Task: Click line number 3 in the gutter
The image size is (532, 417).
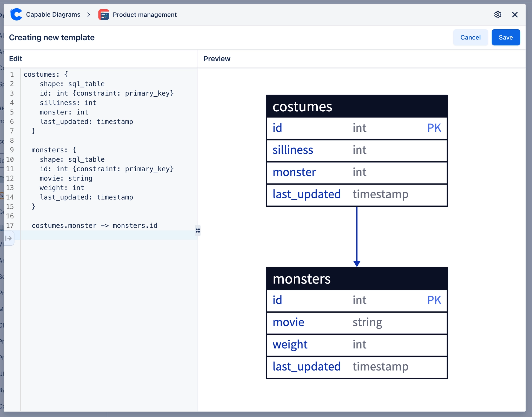Action: [x=12, y=93]
